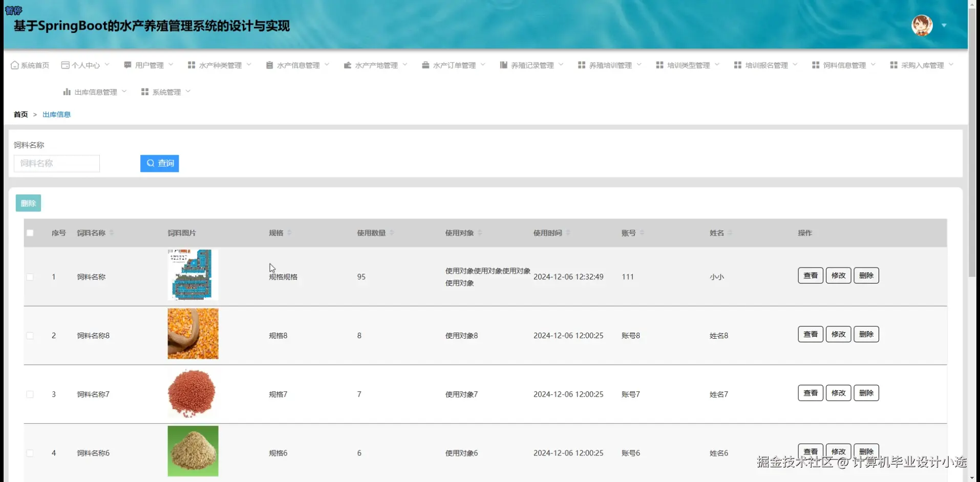
Task: Click 修改 in the 饲料名称7 row
Action: point(839,393)
